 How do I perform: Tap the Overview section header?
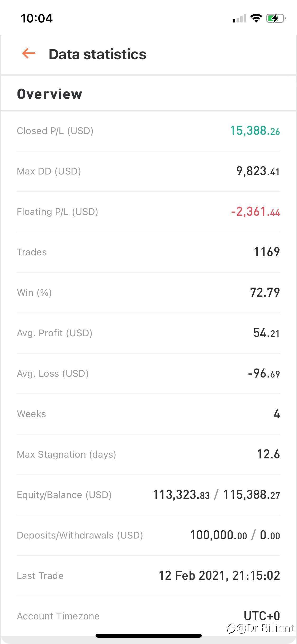50,94
